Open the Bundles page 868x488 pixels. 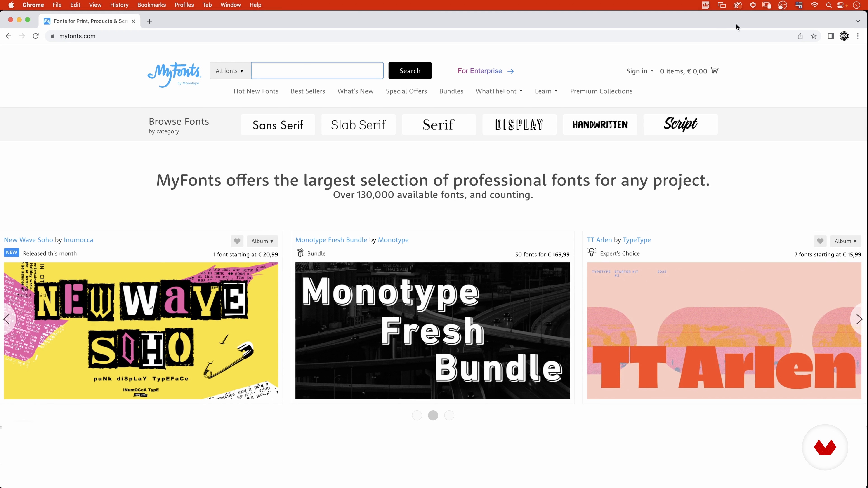point(451,91)
